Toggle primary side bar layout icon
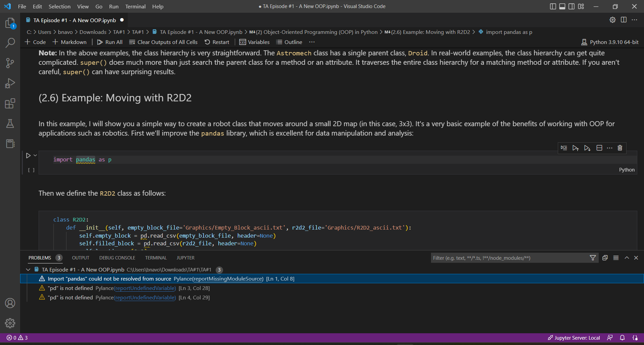The height and width of the screenshot is (345, 644). click(x=553, y=6)
